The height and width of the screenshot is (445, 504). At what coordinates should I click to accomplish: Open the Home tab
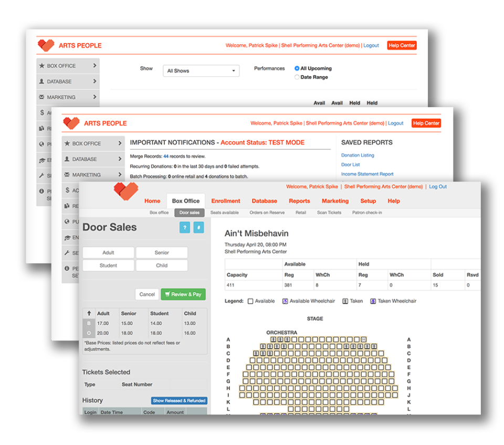coord(152,201)
